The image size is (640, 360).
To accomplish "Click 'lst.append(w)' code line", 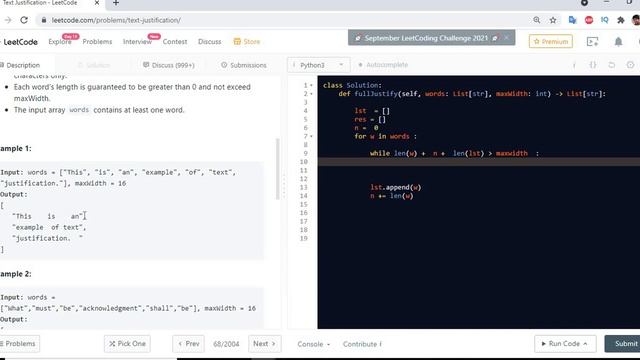I will click(x=396, y=187).
